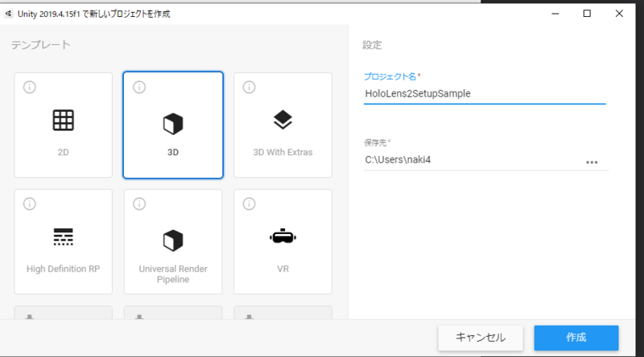Choose the Universal Render Pipeline template
Image resolution: width=644 pixels, height=357 pixels.
pyautogui.click(x=173, y=242)
